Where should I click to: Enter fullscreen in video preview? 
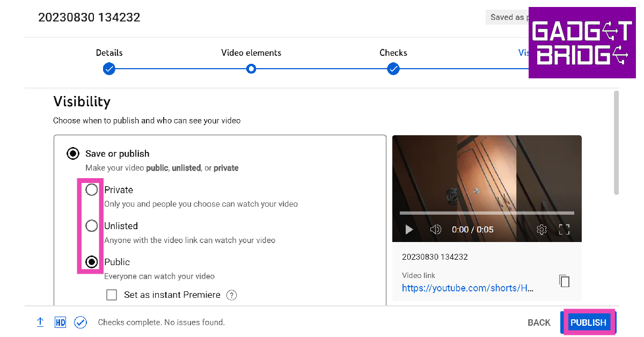(x=564, y=230)
